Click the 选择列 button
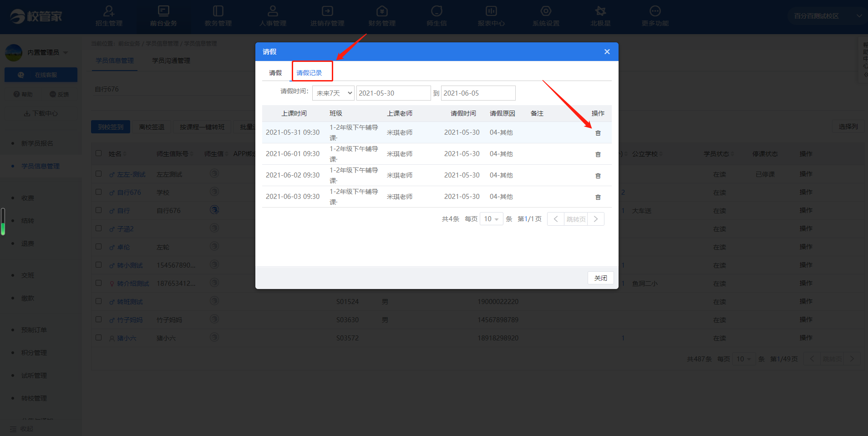This screenshot has height=436, width=868. click(848, 127)
